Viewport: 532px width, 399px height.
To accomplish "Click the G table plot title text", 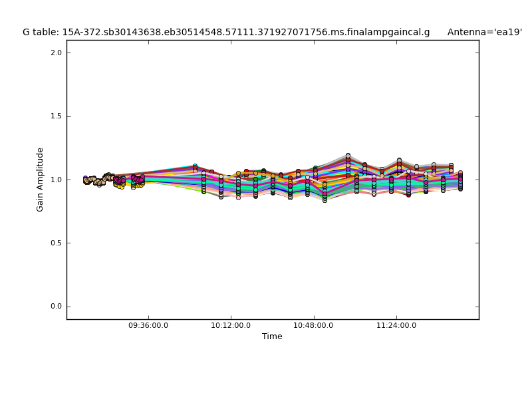I will click(226, 32).
